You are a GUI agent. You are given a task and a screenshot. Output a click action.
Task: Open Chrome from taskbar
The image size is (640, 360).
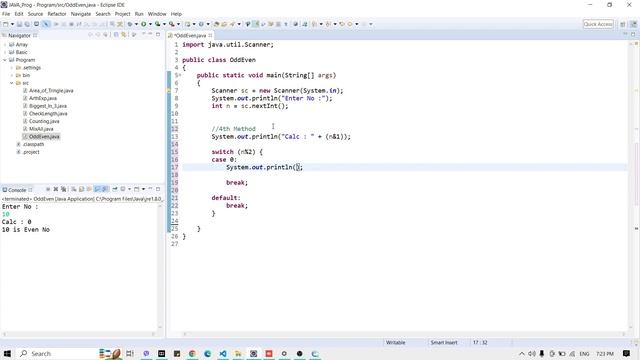click(x=192, y=353)
